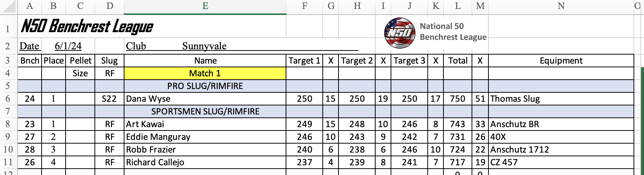
Task: Select row 11 header
Action: (8, 162)
